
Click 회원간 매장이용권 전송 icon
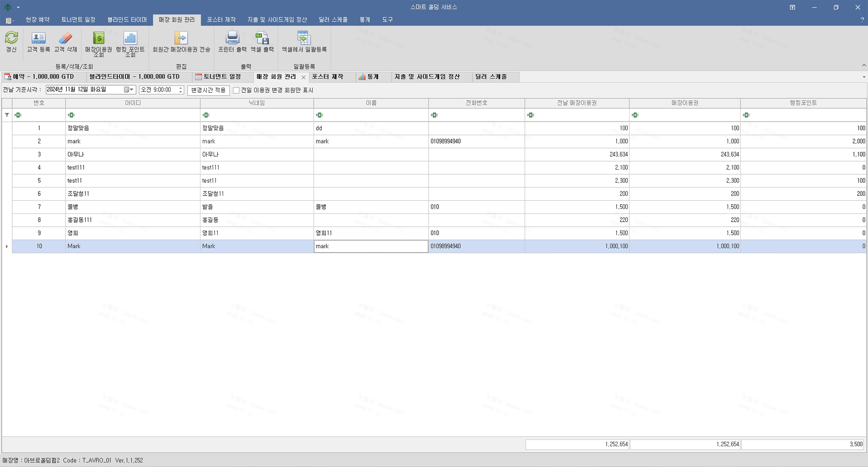[x=181, y=38]
